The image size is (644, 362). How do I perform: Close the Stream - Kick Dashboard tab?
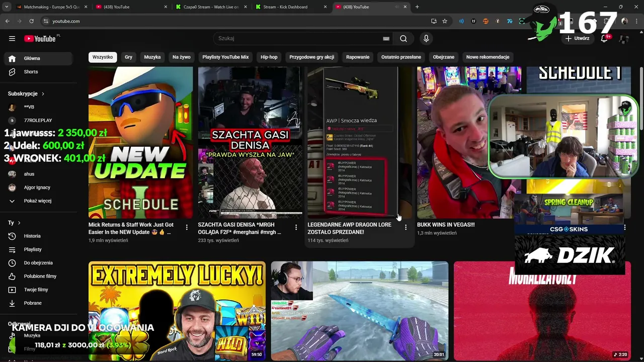325,7
